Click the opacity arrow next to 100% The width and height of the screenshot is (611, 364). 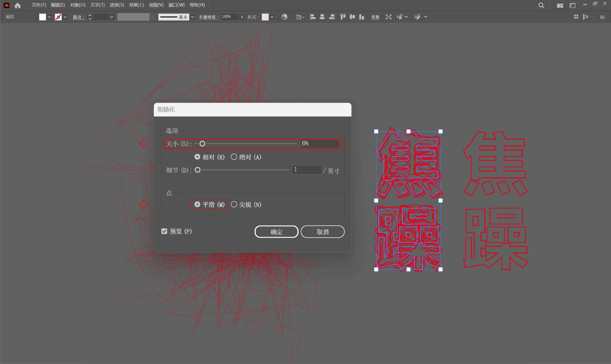242,17
